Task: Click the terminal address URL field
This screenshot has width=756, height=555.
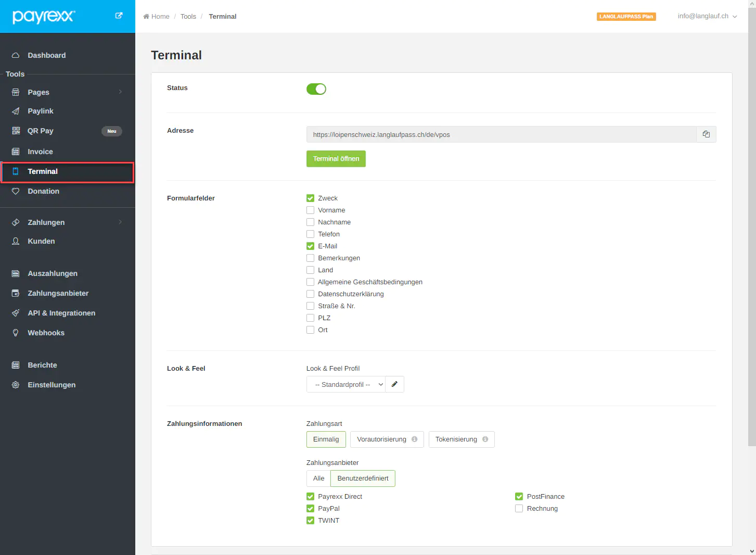Action: click(501, 134)
